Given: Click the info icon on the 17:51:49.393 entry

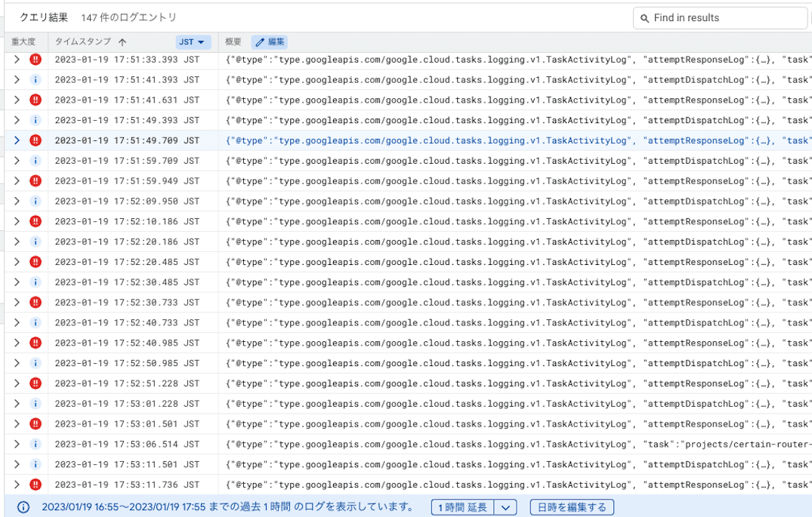Looking at the screenshot, I should tap(36, 120).
